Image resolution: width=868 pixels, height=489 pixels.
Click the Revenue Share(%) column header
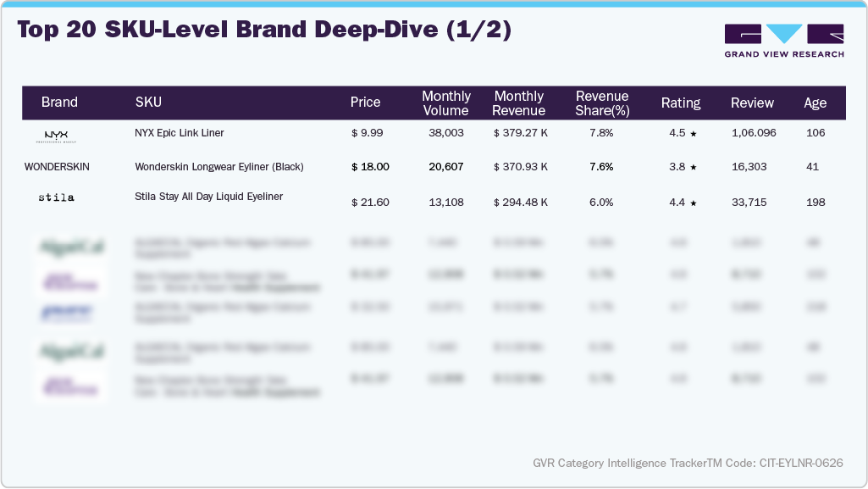tap(602, 103)
